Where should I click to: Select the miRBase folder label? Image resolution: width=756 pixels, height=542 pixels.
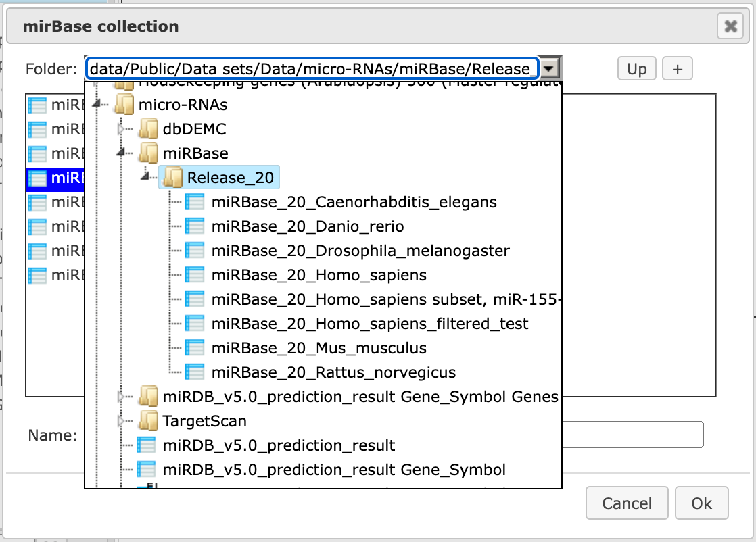click(x=195, y=153)
